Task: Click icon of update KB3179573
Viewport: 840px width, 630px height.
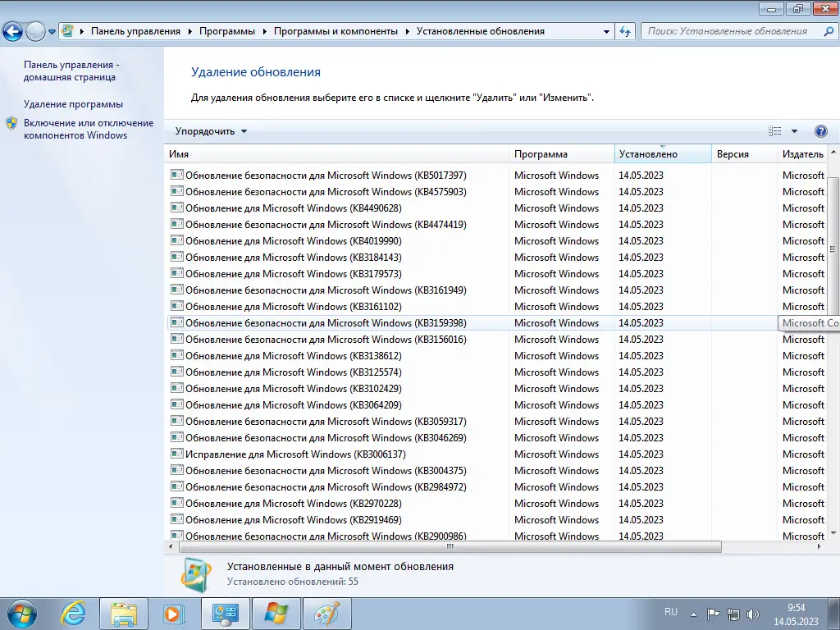Action: pos(177,273)
